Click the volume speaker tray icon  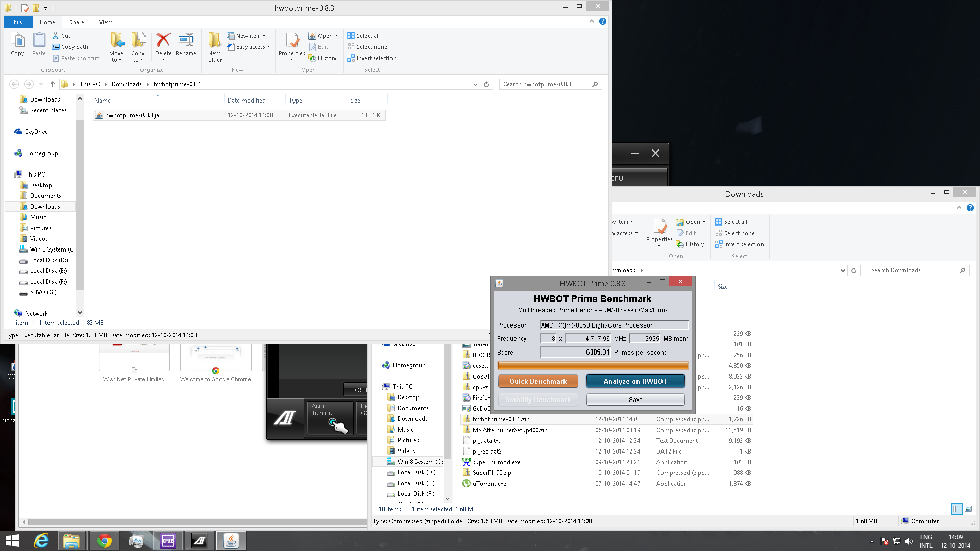tap(909, 541)
